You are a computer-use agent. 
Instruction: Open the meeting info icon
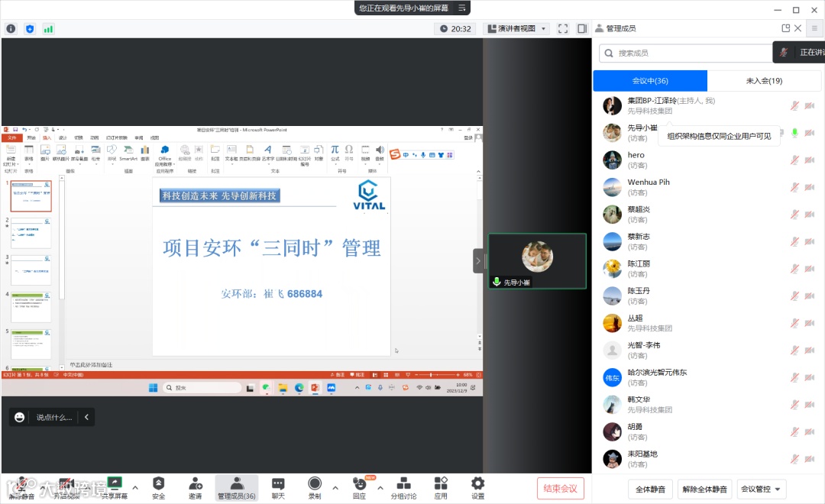[x=11, y=29]
